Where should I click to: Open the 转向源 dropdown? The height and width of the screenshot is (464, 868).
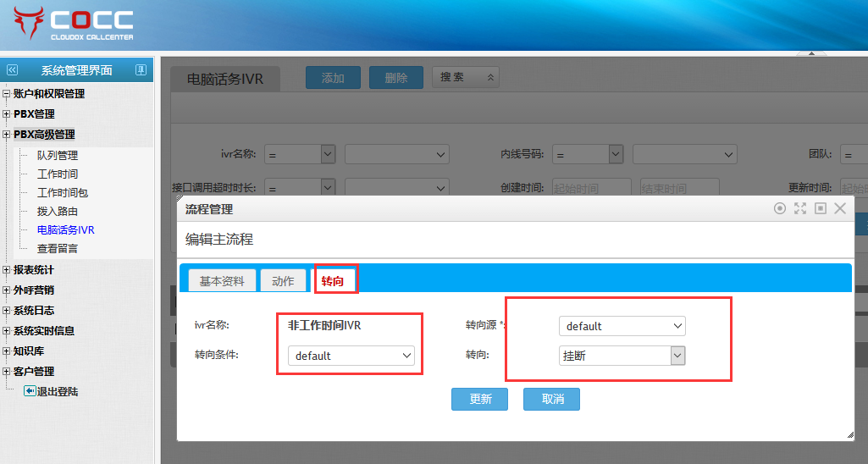point(622,326)
